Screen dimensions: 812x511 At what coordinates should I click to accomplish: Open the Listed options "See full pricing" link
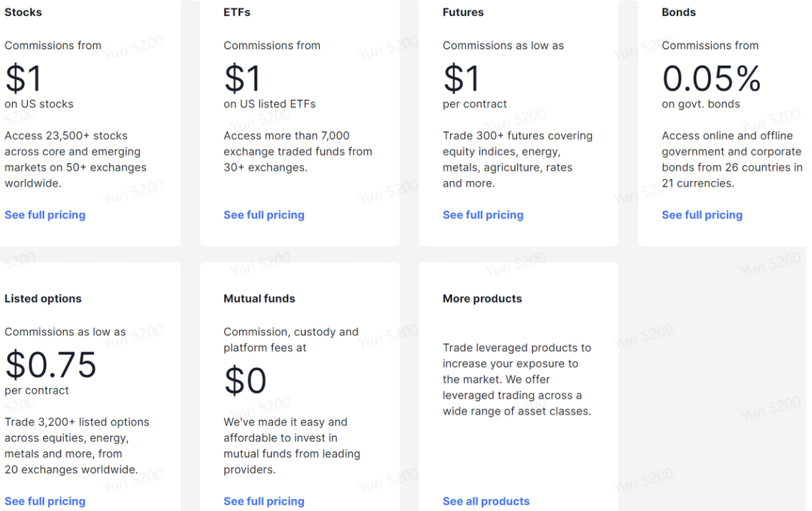coord(45,501)
